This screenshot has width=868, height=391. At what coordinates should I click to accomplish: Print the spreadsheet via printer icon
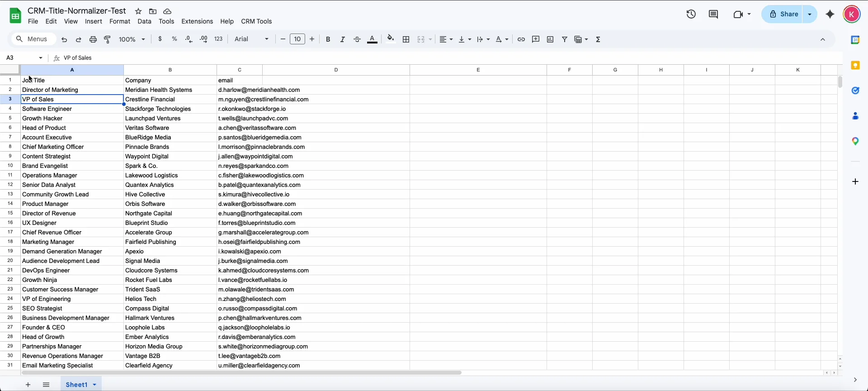pos(93,40)
